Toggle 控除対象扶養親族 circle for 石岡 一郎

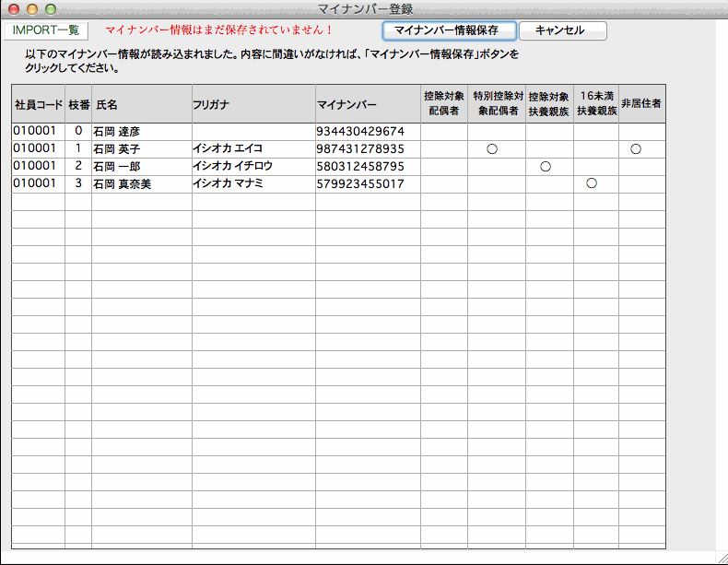[545, 167]
